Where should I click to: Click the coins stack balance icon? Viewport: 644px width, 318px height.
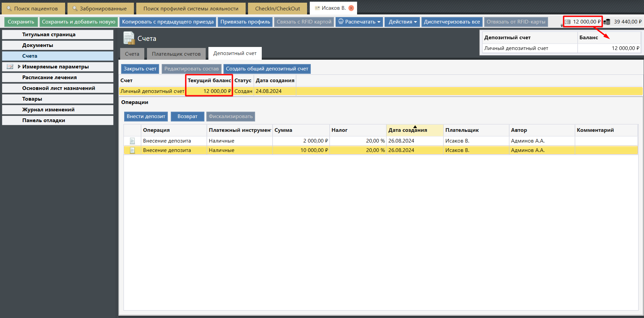pos(607,22)
